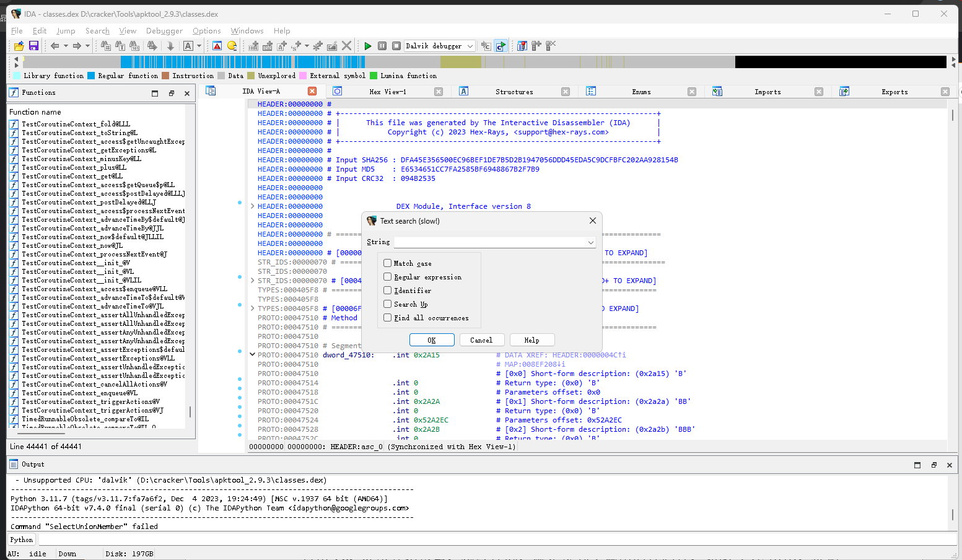Expand the String search history dropdown
Screen dimensions: 962x560
[x=590, y=242]
